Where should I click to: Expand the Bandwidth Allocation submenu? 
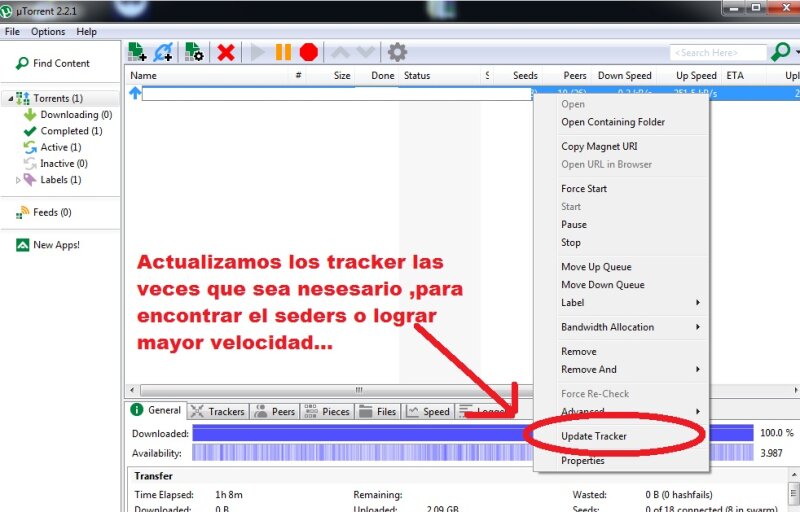coord(630,327)
